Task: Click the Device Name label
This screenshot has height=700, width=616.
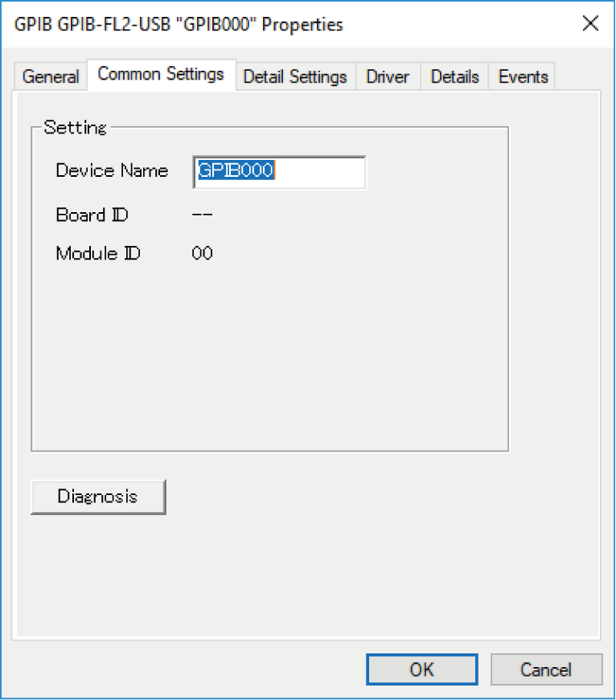Action: [x=112, y=170]
